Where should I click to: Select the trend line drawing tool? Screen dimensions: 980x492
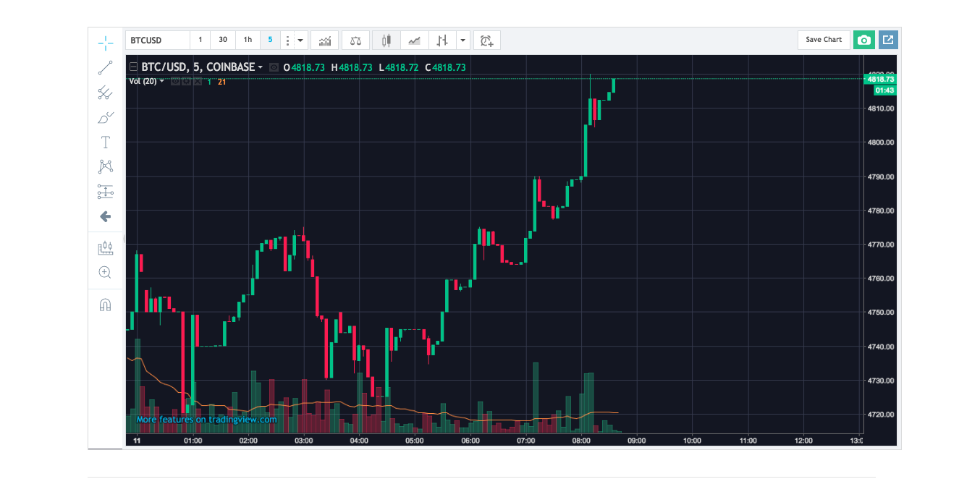(x=106, y=67)
